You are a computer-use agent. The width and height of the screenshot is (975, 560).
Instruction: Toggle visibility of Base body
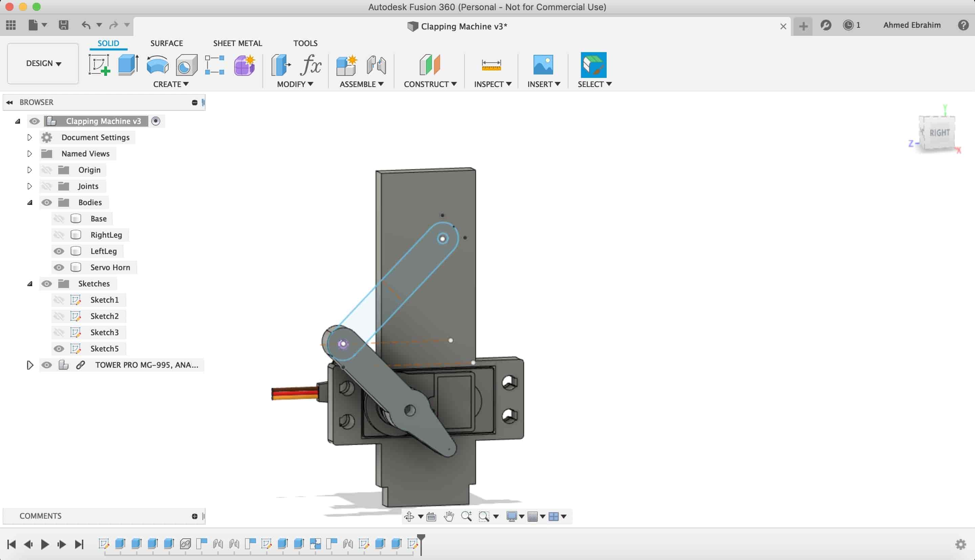pyautogui.click(x=59, y=218)
